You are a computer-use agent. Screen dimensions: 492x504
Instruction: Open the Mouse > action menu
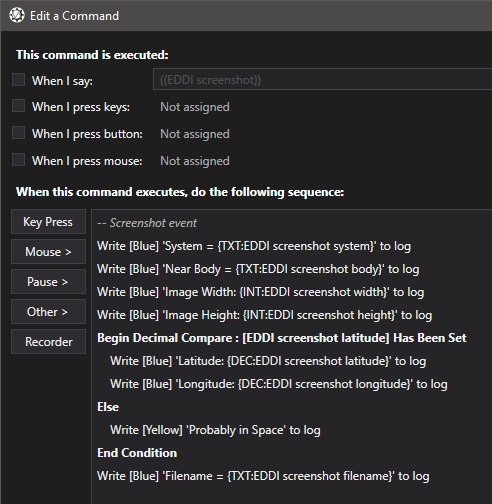(48, 252)
